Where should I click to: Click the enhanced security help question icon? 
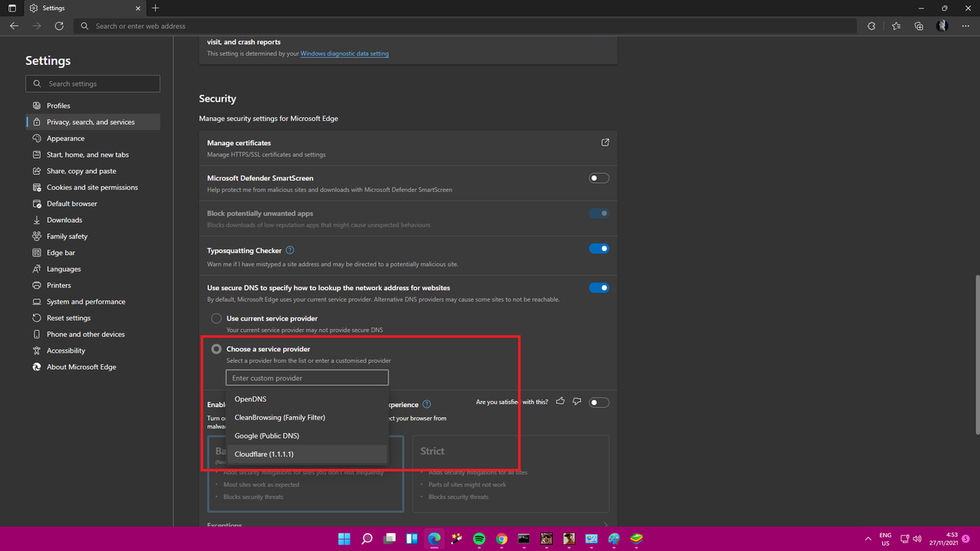(x=426, y=404)
